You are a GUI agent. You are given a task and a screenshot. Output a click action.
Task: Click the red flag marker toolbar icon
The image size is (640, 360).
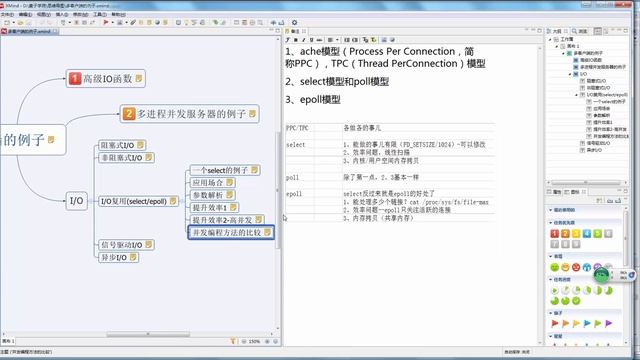pos(106,22)
